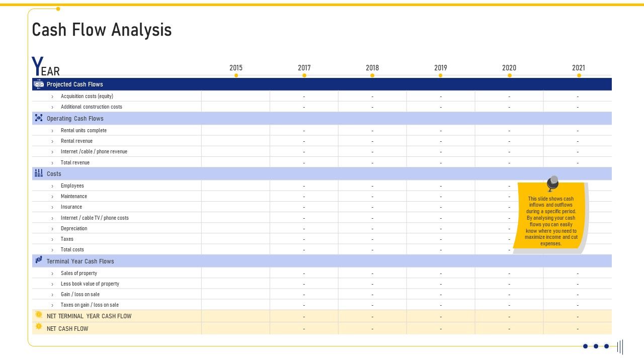
Task: Click the chevron beside Rental units complete
Action: 52,130
